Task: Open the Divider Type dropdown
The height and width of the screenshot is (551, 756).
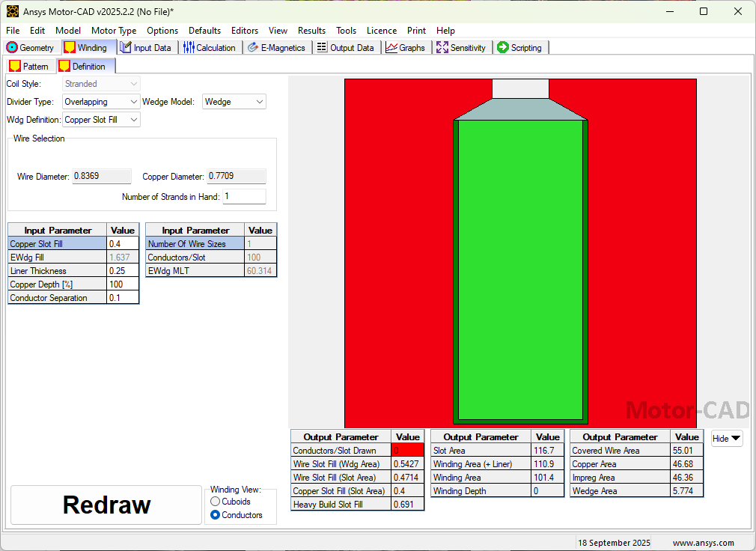Action: click(101, 102)
